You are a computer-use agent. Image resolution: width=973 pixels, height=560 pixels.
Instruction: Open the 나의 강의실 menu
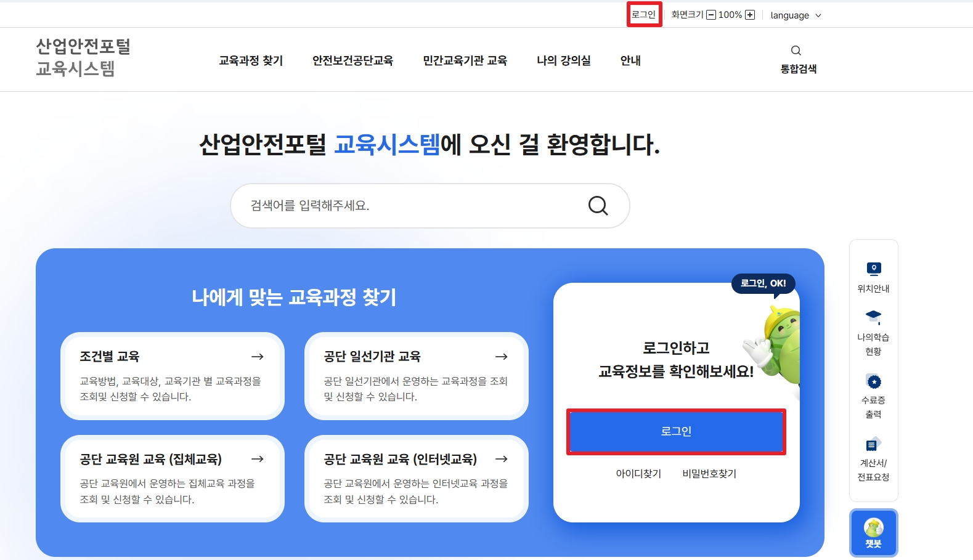pos(563,60)
